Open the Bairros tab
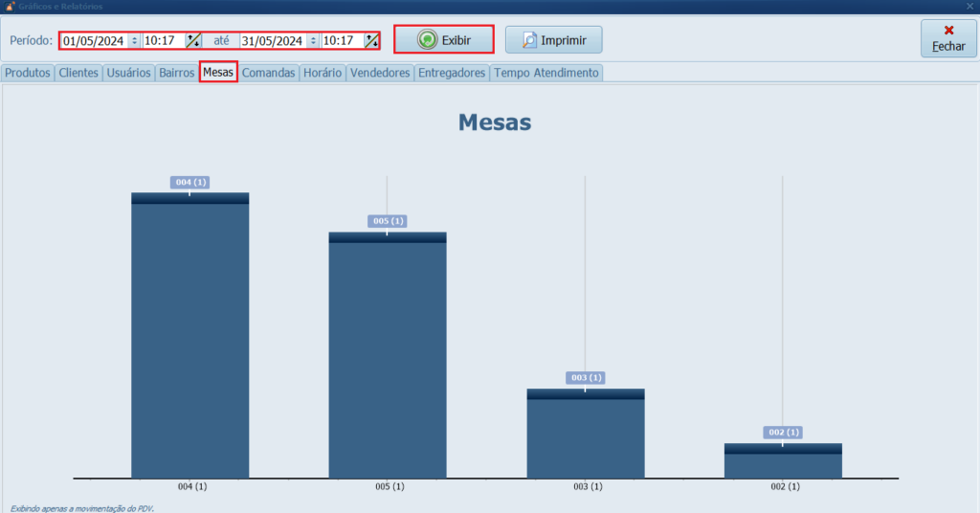Viewport: 980px width, 513px height. pyautogui.click(x=177, y=73)
